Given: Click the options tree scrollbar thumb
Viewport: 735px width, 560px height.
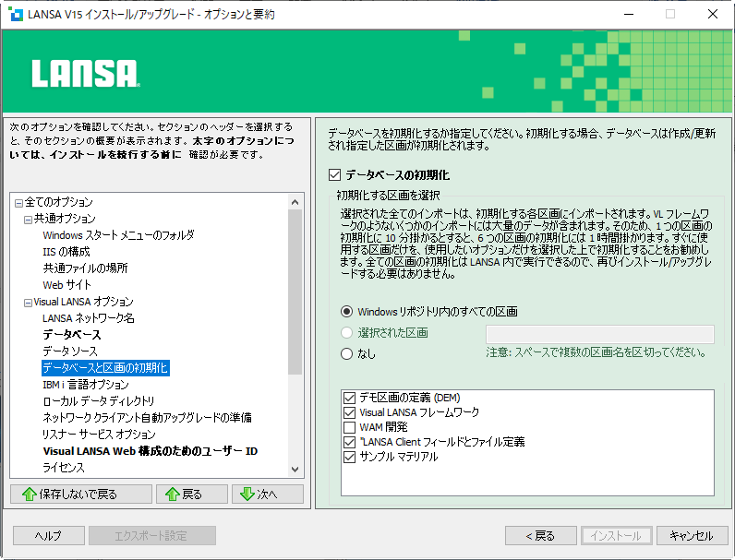Looking at the screenshot, I should coord(295,292).
